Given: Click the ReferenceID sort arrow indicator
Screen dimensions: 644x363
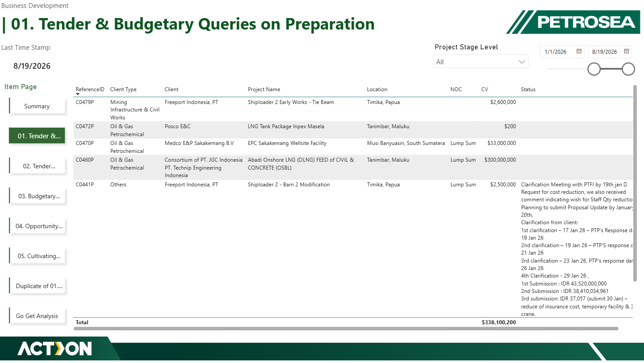Looking at the screenshot, I should (78, 94).
